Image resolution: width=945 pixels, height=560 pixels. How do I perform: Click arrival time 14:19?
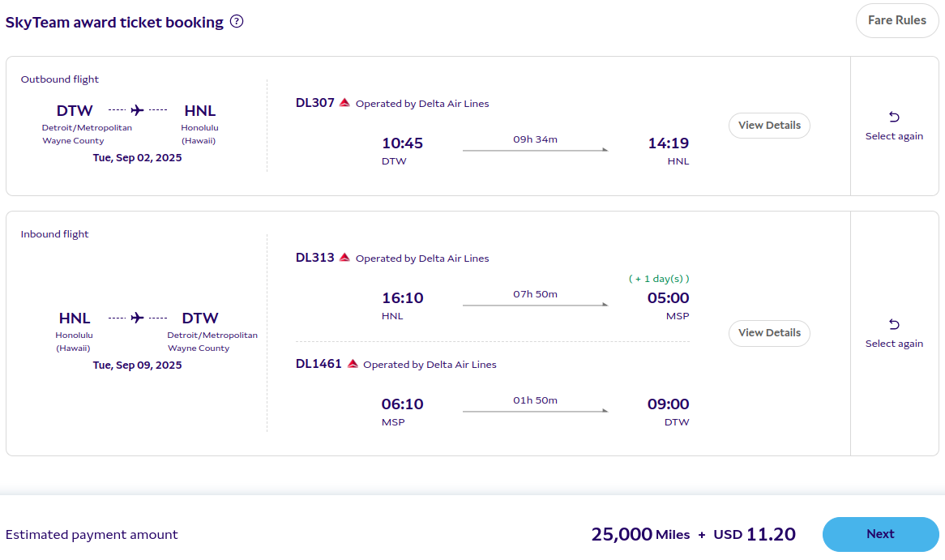click(x=668, y=143)
